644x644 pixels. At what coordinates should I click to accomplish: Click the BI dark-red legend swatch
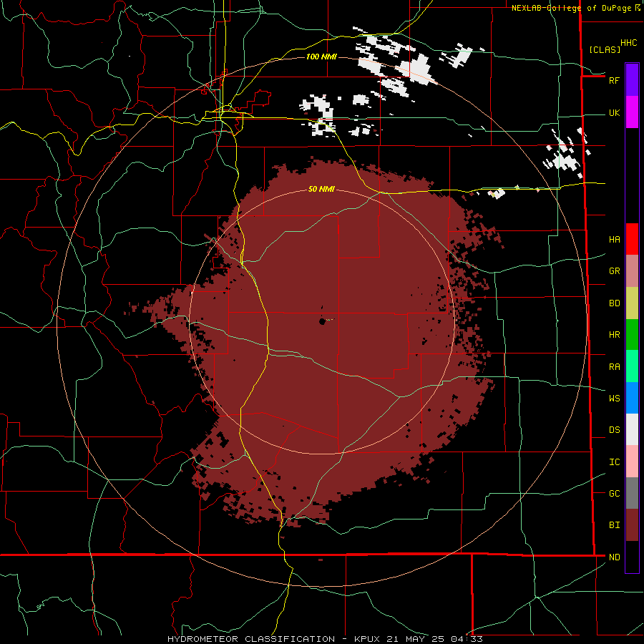632,525
